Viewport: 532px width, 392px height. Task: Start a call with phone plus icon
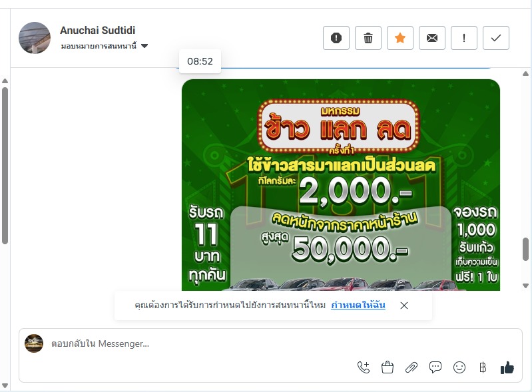(x=364, y=367)
